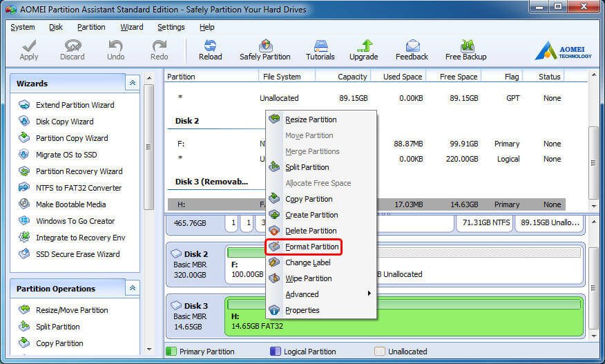Open Safely Partition from toolbar
605x364 pixels.
(265, 50)
